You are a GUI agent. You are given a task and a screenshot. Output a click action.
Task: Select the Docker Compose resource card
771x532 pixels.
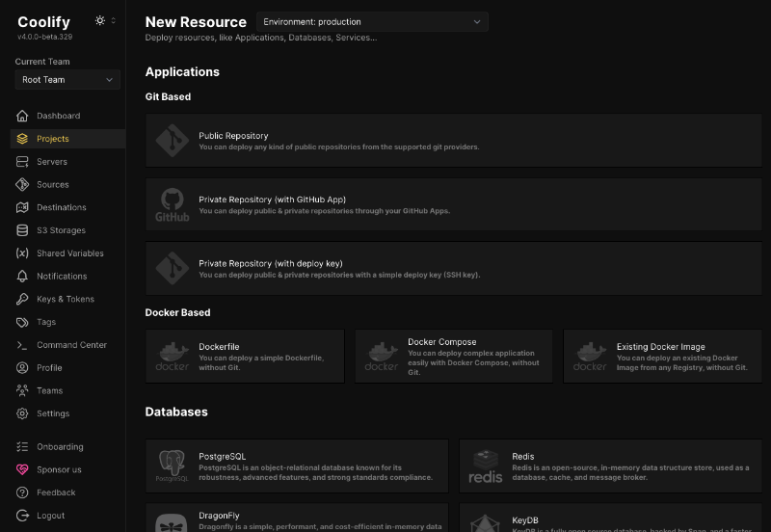click(x=453, y=357)
